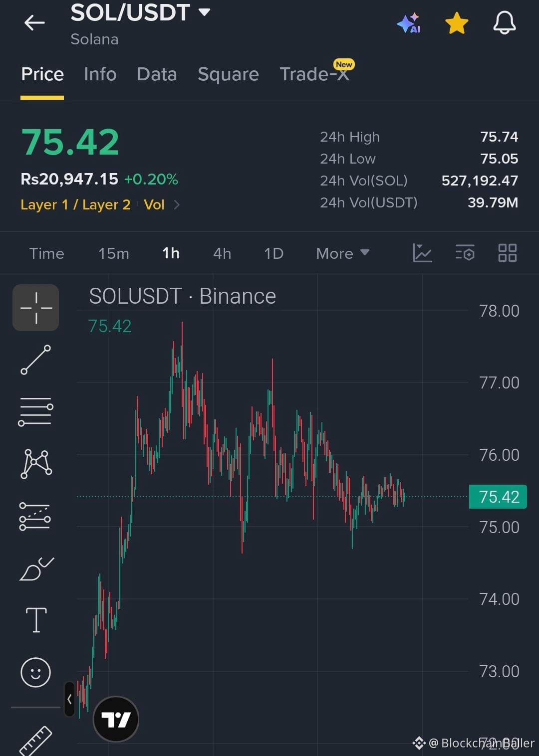Select the 1D interval
The width and height of the screenshot is (539, 756).
click(x=273, y=253)
